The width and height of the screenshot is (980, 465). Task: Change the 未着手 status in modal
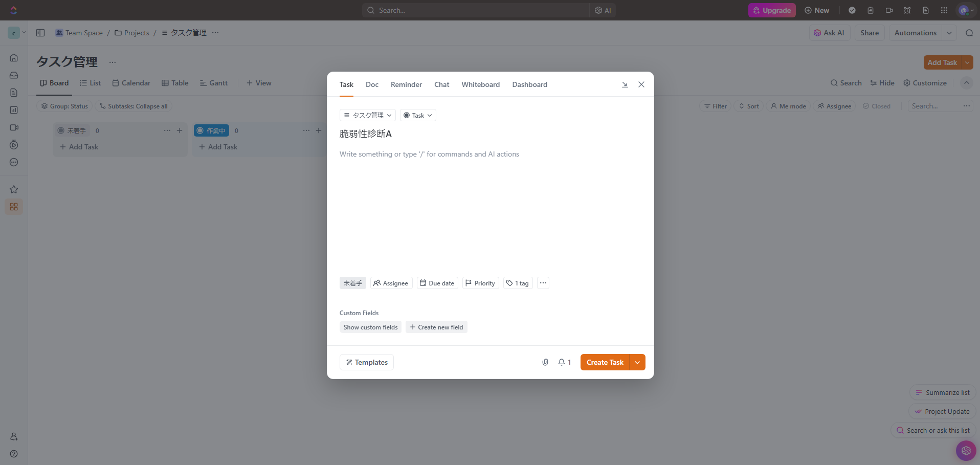click(x=353, y=283)
